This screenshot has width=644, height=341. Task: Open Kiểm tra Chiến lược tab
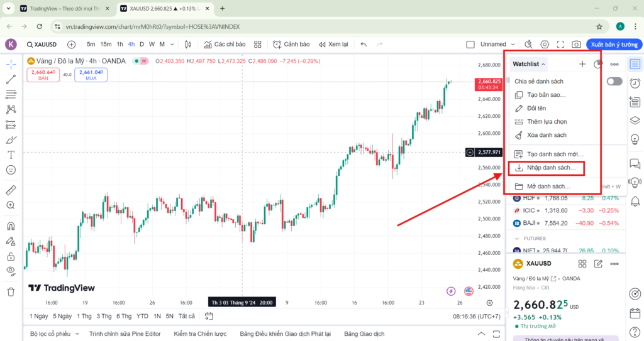pos(200,333)
